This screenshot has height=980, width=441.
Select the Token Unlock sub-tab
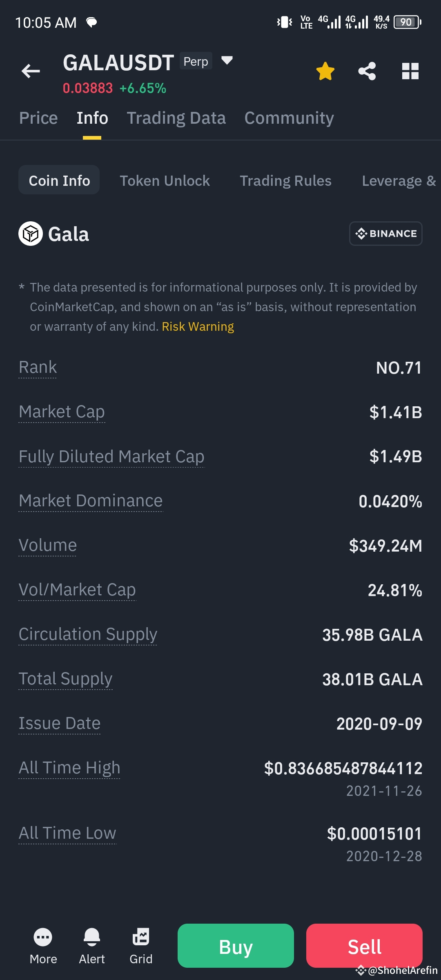click(165, 180)
